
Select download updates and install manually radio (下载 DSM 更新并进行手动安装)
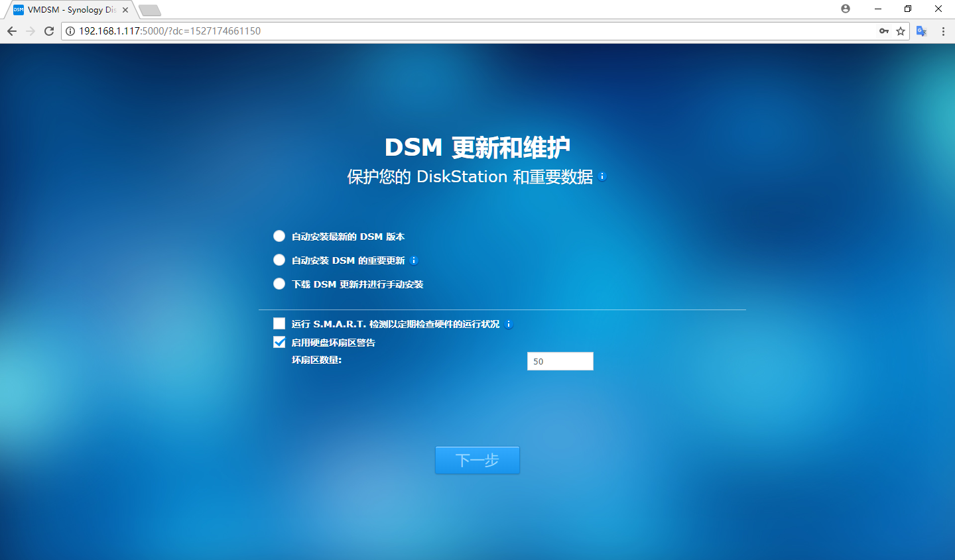point(279,284)
